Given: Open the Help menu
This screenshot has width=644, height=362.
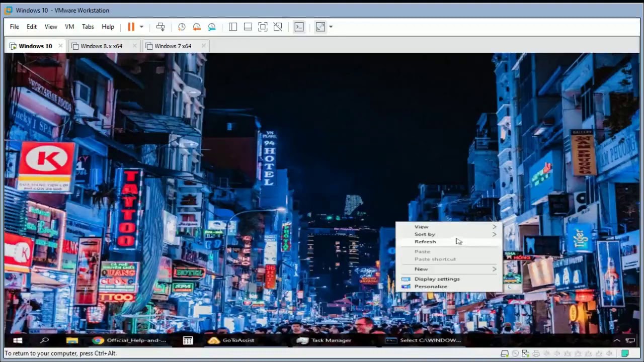Looking at the screenshot, I should point(108,27).
